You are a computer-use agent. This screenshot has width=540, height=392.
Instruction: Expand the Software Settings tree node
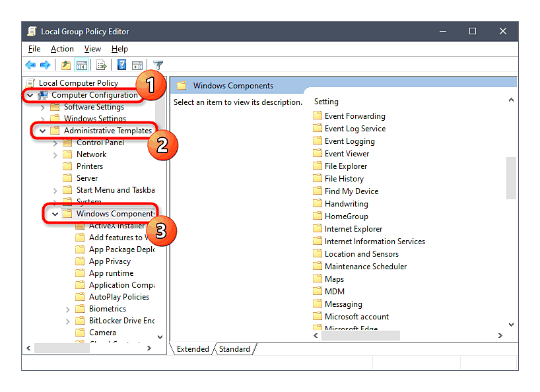43,107
